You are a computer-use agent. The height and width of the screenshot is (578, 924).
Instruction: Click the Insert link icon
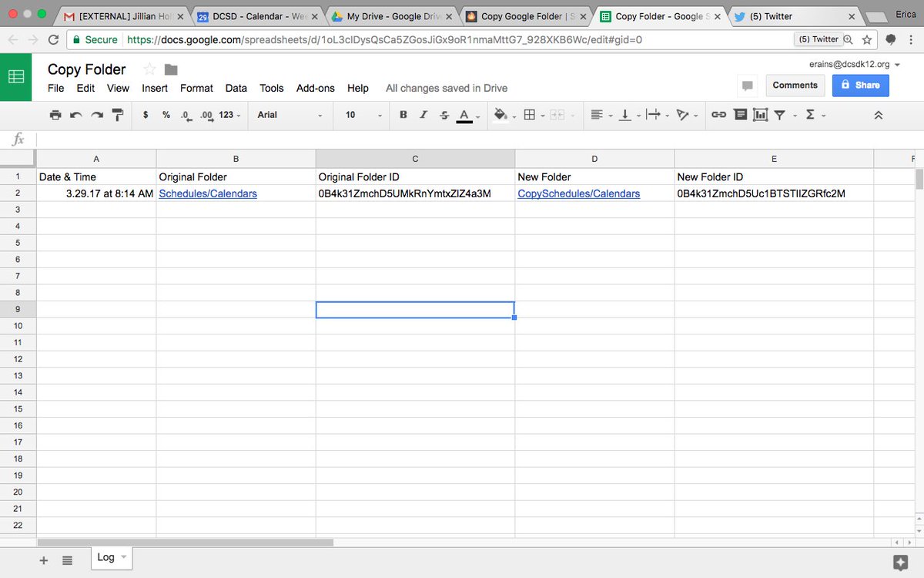[718, 115]
